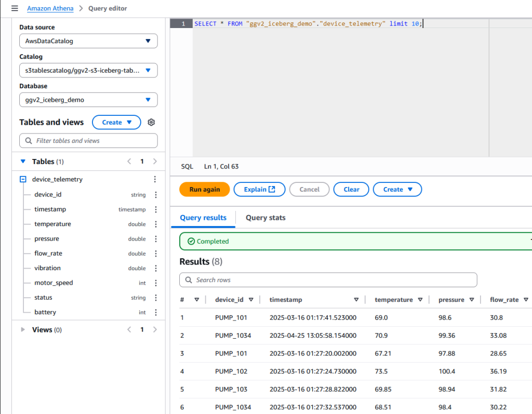Open the filter on flow_rate results column
Viewport: 532px width, 414px height.
[525, 299]
